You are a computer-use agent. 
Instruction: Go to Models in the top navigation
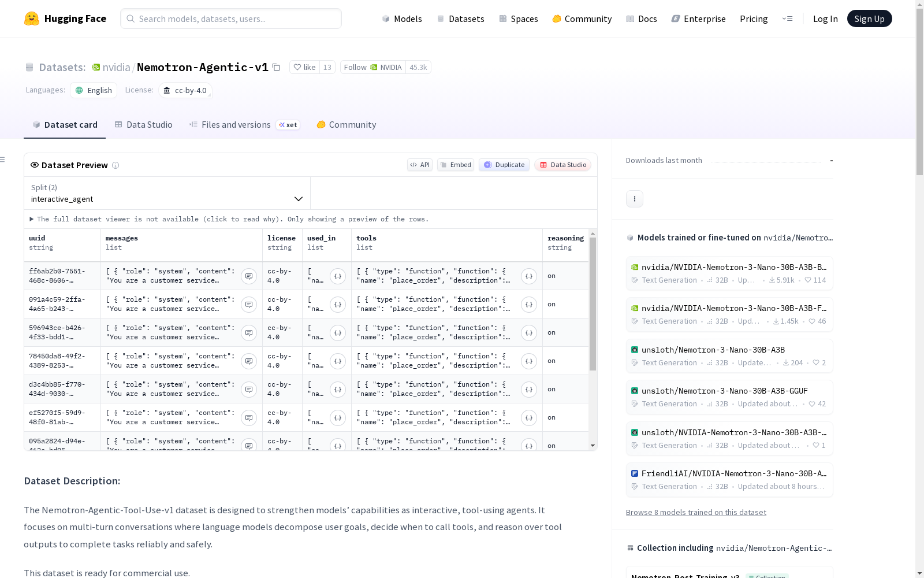[x=402, y=18]
